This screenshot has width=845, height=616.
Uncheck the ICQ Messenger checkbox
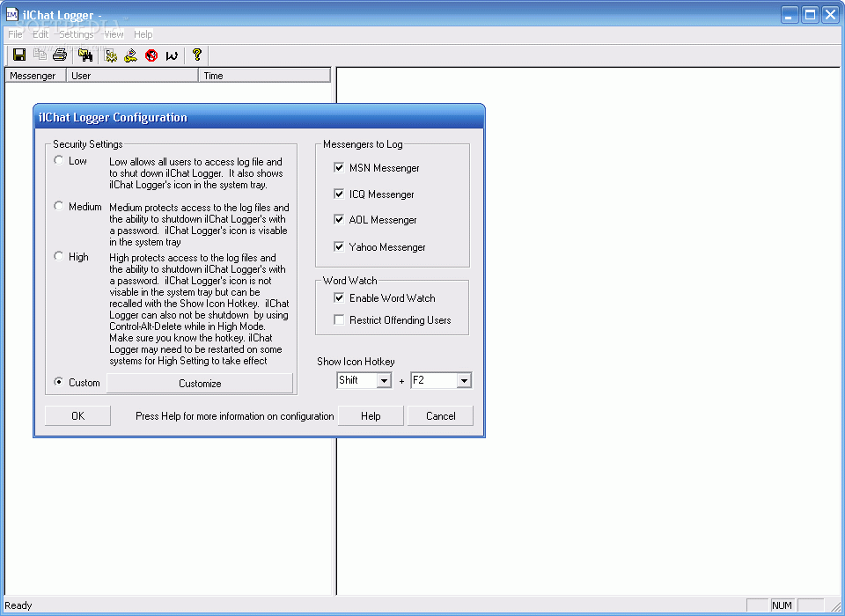339,194
